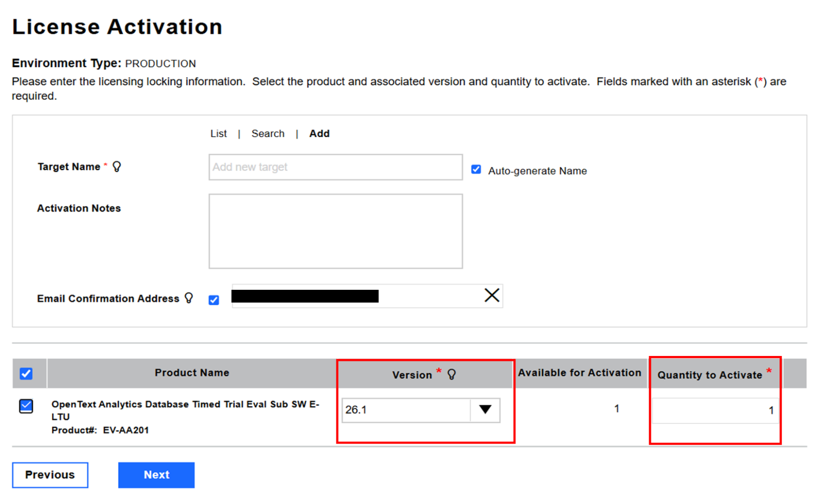
Task: Clear the email address with the X icon
Action: pos(492,296)
